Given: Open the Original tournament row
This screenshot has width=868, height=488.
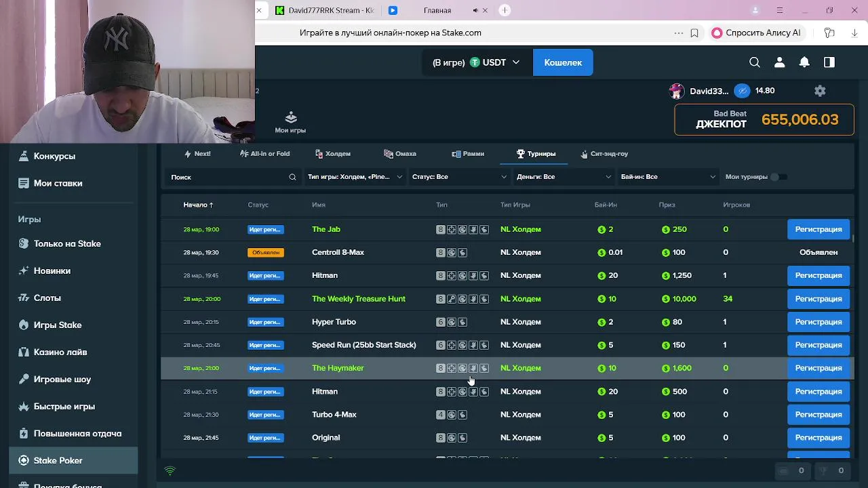Looking at the screenshot, I should click(x=507, y=437).
